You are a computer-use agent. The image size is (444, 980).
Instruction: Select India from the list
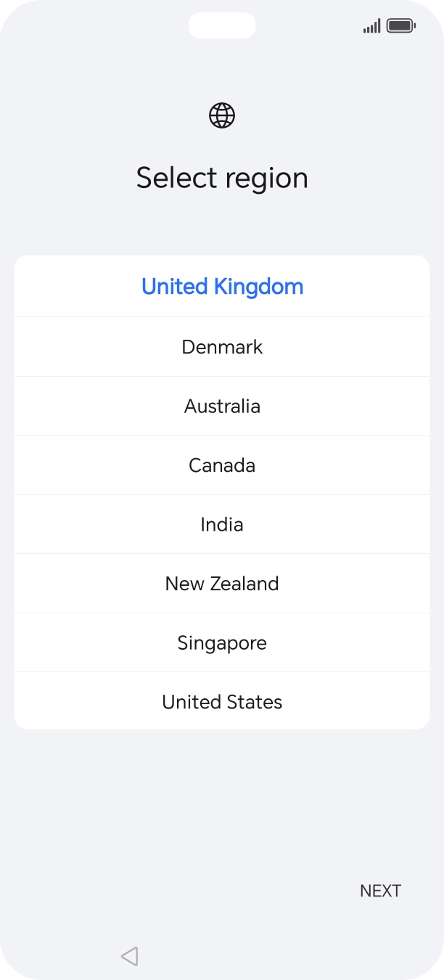[x=222, y=524]
